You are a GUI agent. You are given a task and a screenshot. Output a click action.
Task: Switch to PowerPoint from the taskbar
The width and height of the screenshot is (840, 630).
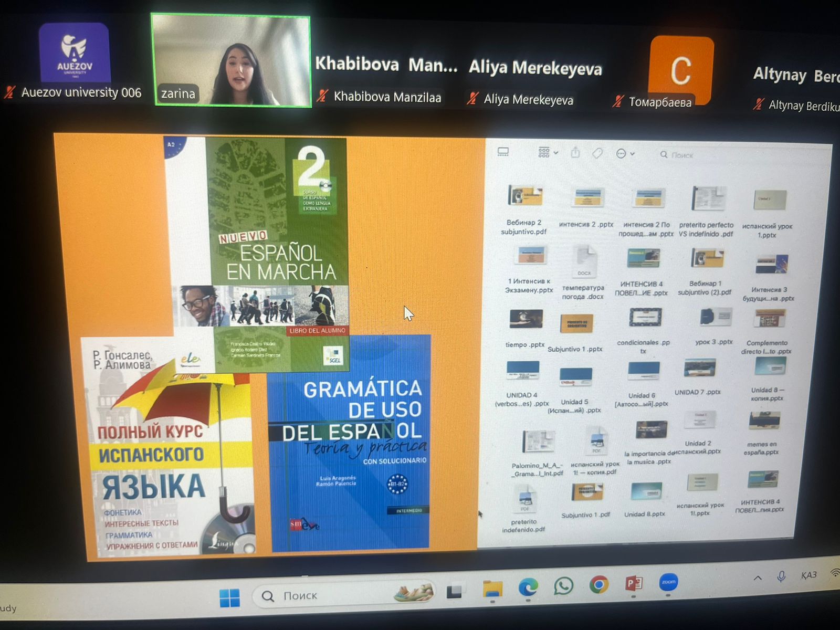click(634, 583)
